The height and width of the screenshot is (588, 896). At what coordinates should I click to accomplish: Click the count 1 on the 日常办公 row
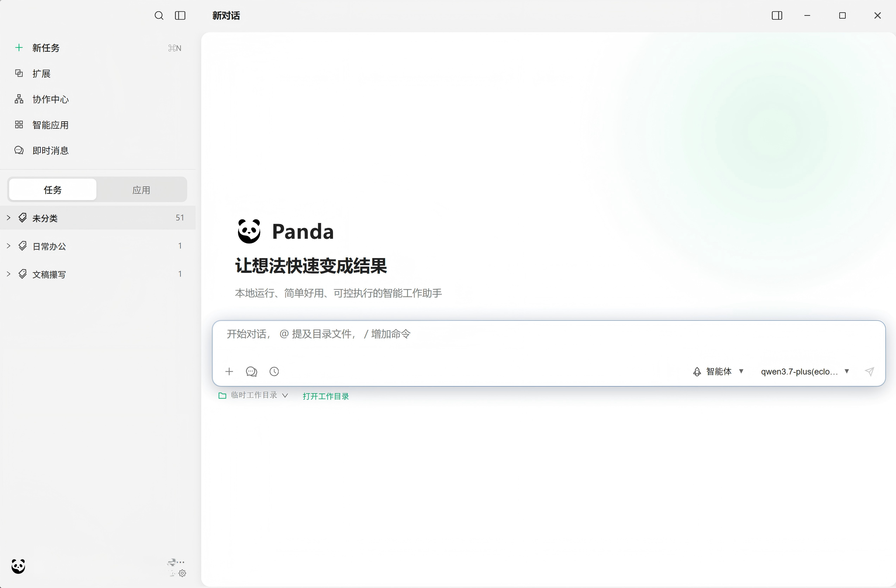click(x=180, y=246)
